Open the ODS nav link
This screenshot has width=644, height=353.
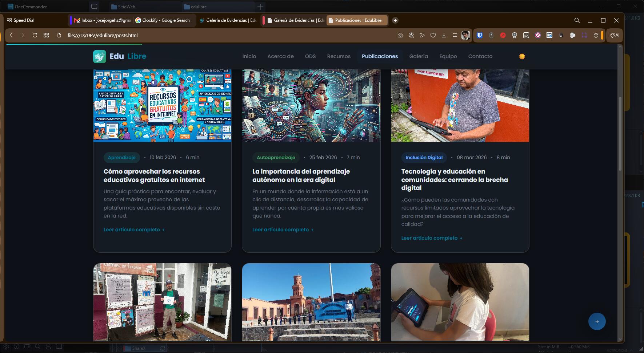[310, 56]
